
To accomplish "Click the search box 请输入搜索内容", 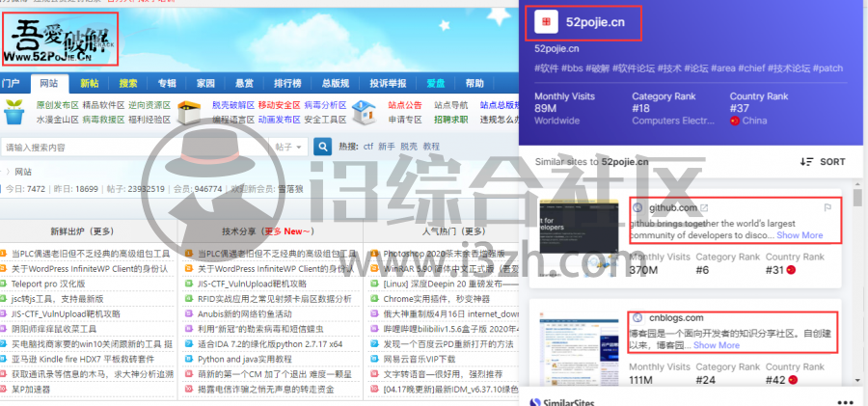I will click(x=135, y=147).
